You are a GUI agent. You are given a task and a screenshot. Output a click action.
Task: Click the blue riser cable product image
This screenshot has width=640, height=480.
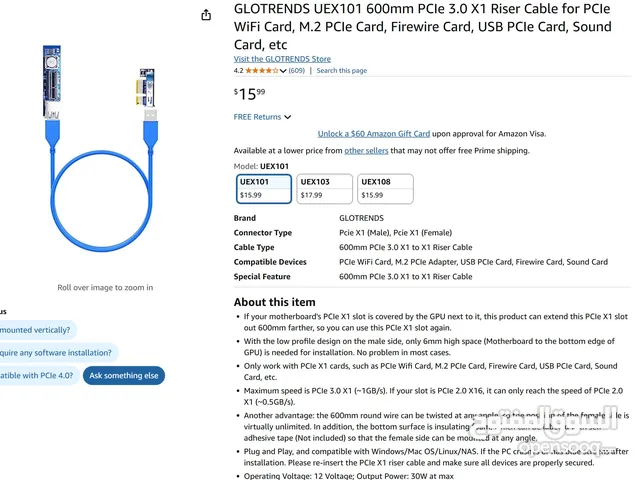101,149
